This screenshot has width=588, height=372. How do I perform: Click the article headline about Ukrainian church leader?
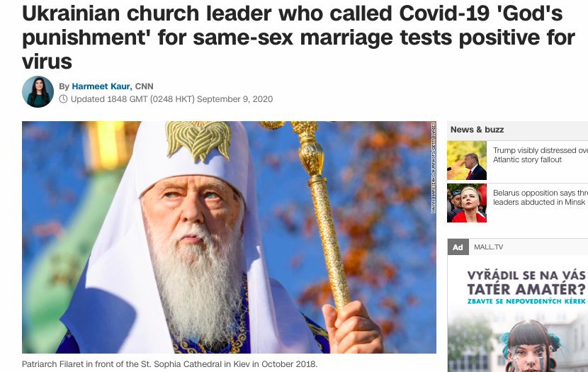pyautogui.click(x=298, y=37)
